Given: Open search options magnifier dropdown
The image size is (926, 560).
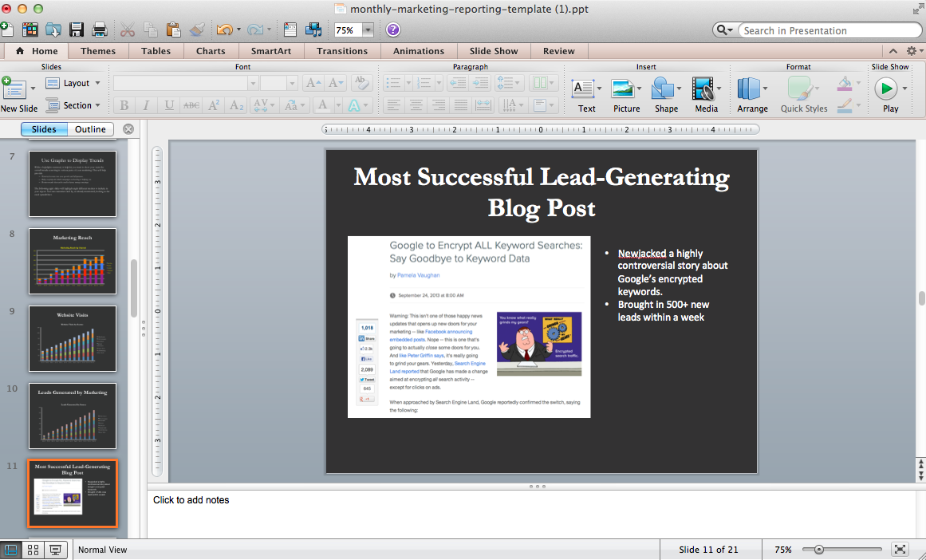Looking at the screenshot, I should coord(724,30).
